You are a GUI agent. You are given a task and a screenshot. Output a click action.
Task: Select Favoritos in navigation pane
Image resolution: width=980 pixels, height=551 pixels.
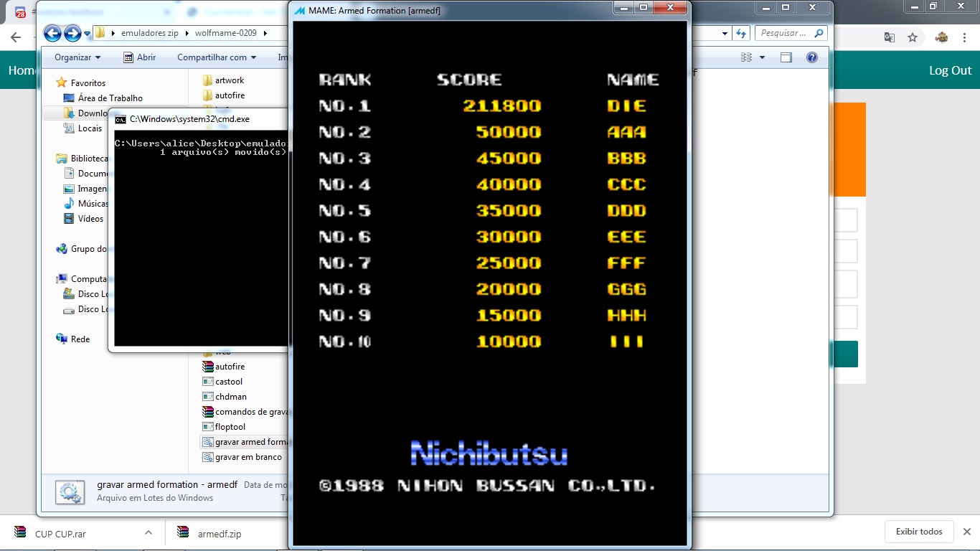81,83
